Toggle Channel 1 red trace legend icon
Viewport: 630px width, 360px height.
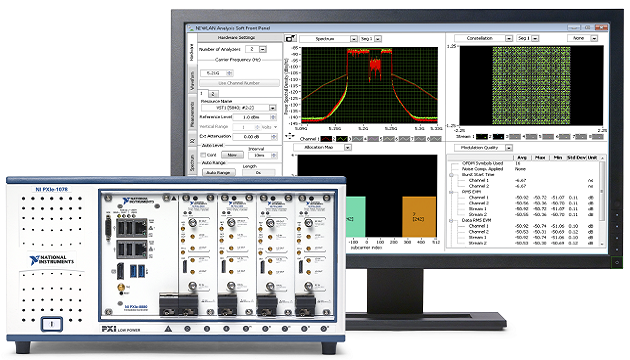pos(326,139)
